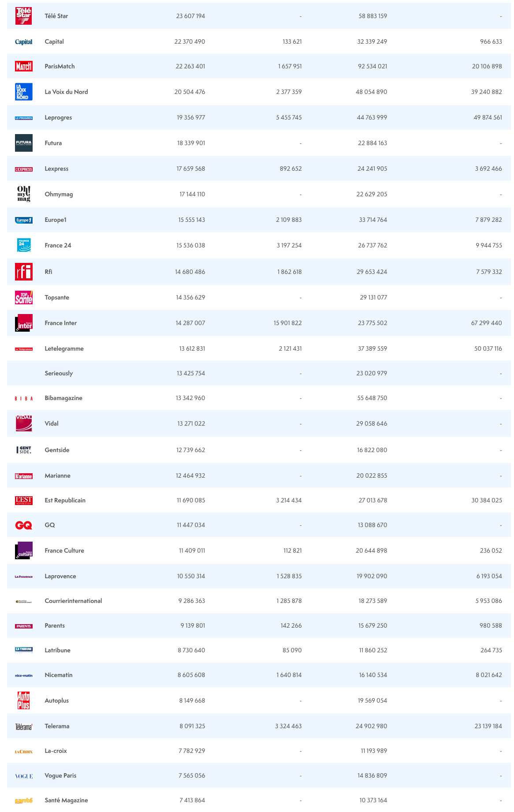Click the Telerama row name
The height and width of the screenshot is (812, 514).
pos(57,726)
